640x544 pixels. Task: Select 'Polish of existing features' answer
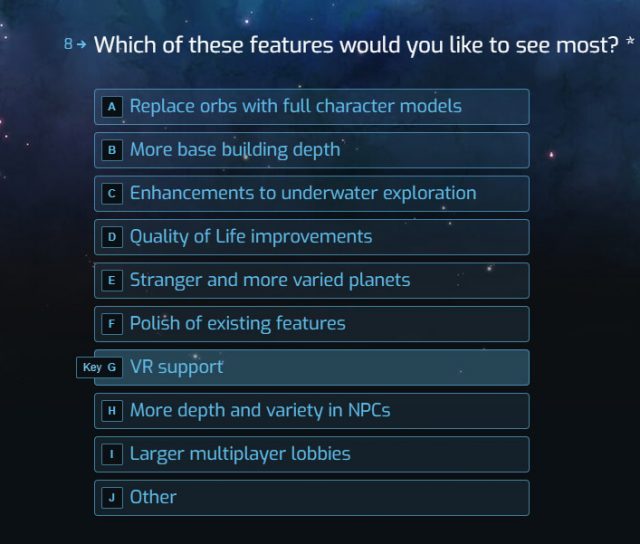tap(312, 324)
